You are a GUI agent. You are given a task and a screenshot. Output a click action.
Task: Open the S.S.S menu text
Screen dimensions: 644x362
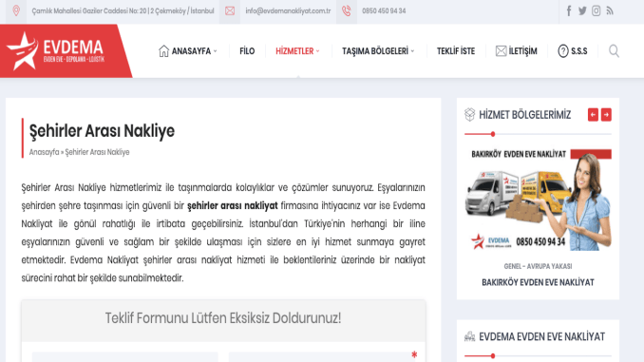coord(579,51)
